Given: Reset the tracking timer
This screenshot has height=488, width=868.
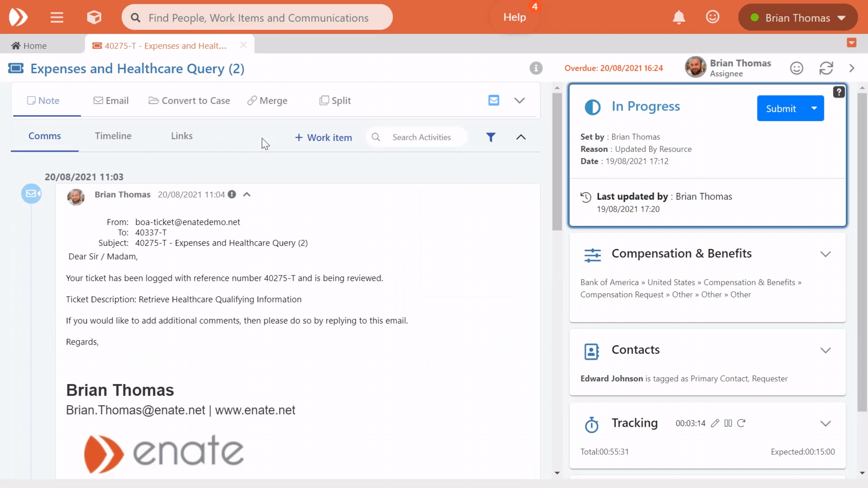Looking at the screenshot, I should click(x=742, y=423).
